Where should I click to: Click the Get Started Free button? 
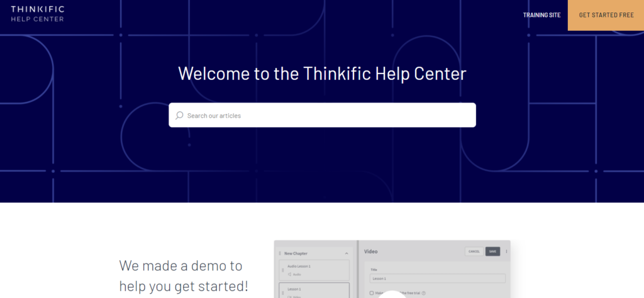(606, 15)
